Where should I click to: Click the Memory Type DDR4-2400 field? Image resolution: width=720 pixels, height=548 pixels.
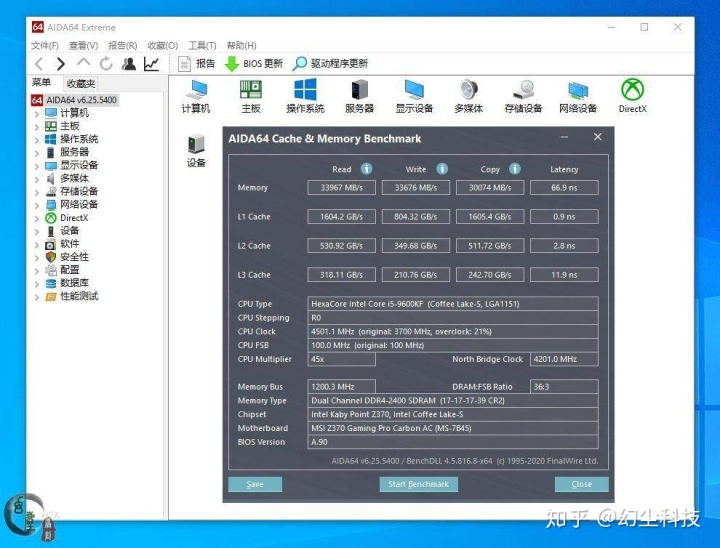click(x=453, y=401)
